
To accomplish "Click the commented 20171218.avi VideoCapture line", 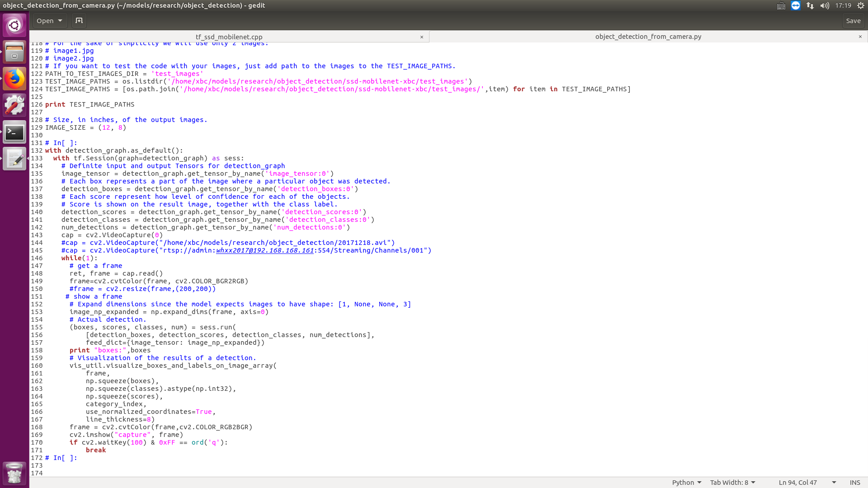I will pos(228,243).
